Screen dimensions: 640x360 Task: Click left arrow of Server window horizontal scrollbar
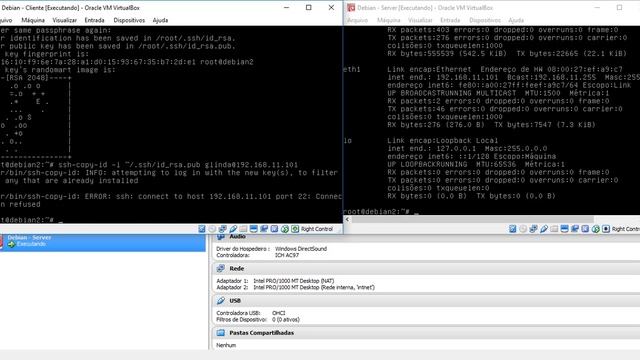[x=347, y=219]
